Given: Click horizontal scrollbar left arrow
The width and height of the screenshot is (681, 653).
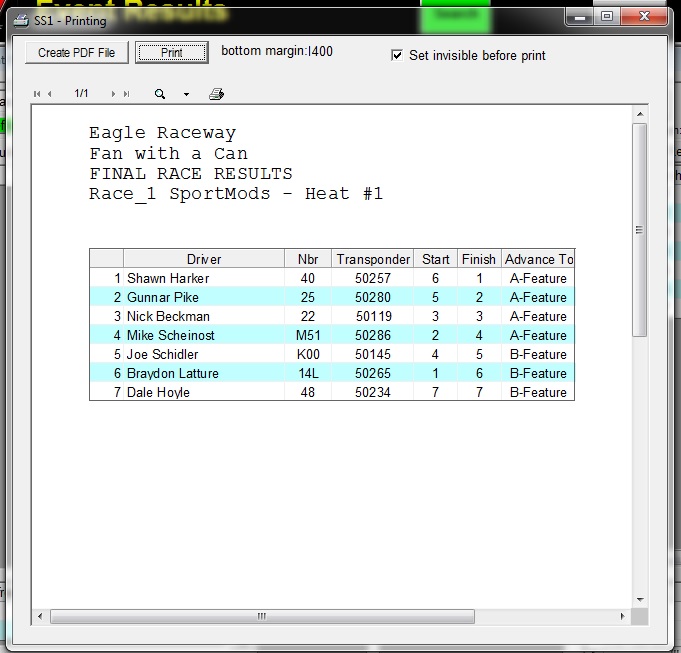Looking at the screenshot, I should click(x=40, y=616).
